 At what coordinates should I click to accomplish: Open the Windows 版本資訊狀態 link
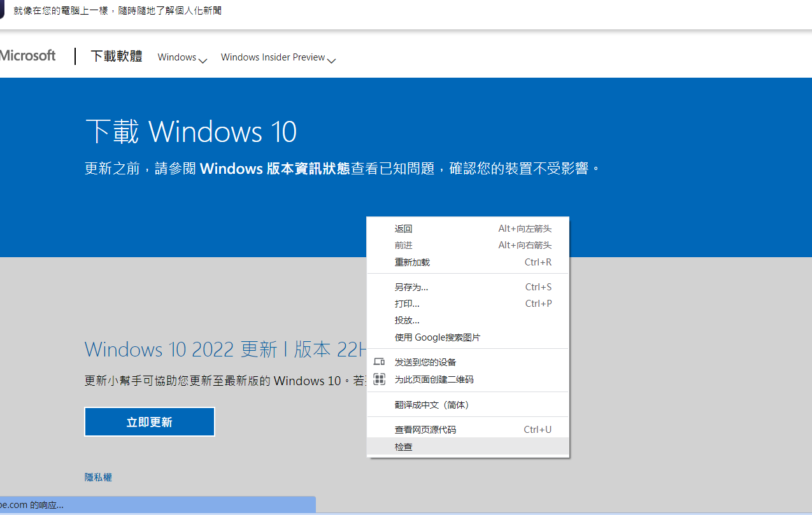tap(275, 169)
